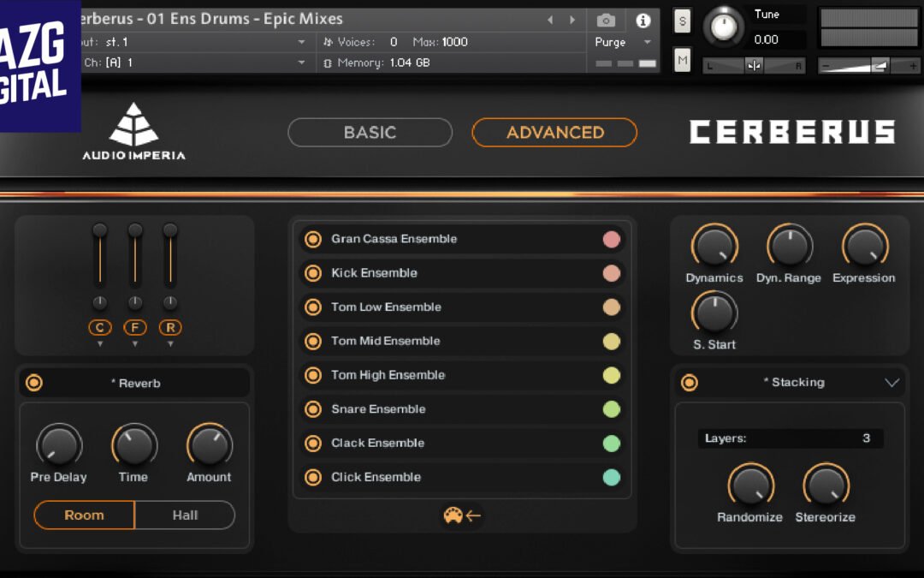Click the Dyn. Range knob
Screen dimensions: 924x578
pos(790,247)
